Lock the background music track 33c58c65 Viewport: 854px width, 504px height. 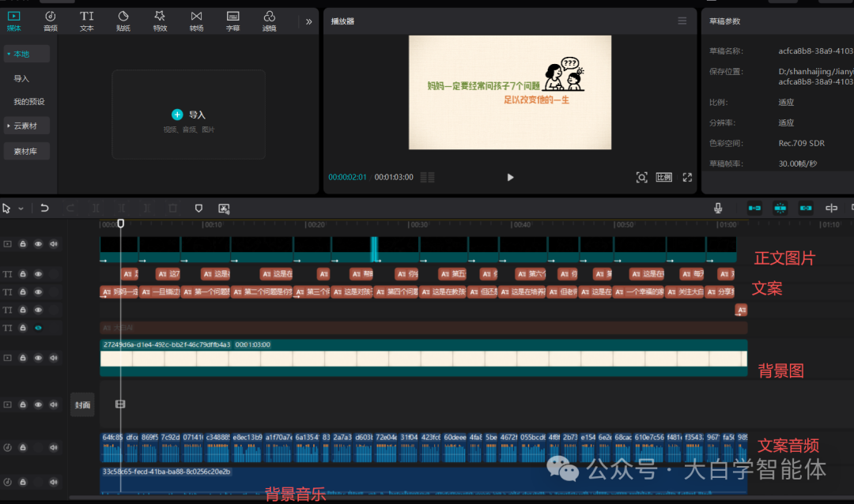click(23, 482)
